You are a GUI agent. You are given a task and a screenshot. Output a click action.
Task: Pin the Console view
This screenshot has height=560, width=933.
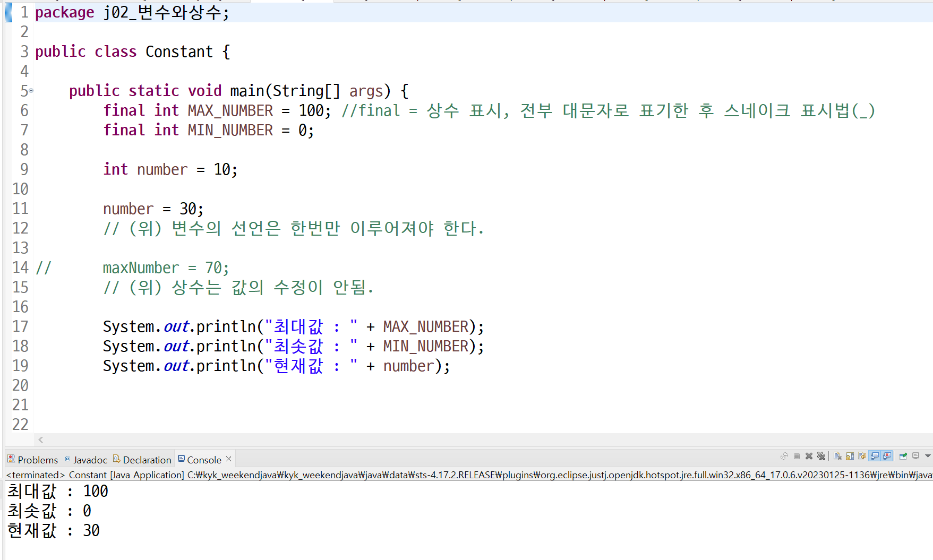[x=903, y=456]
